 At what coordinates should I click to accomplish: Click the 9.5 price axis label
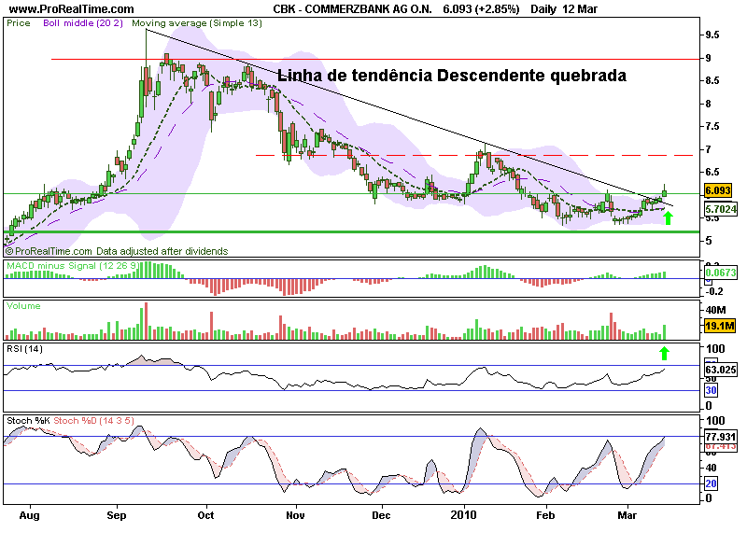point(712,35)
